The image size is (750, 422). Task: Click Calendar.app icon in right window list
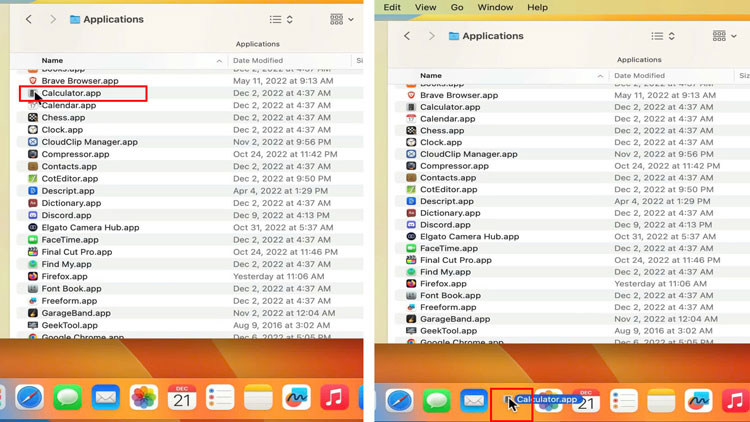tap(411, 119)
